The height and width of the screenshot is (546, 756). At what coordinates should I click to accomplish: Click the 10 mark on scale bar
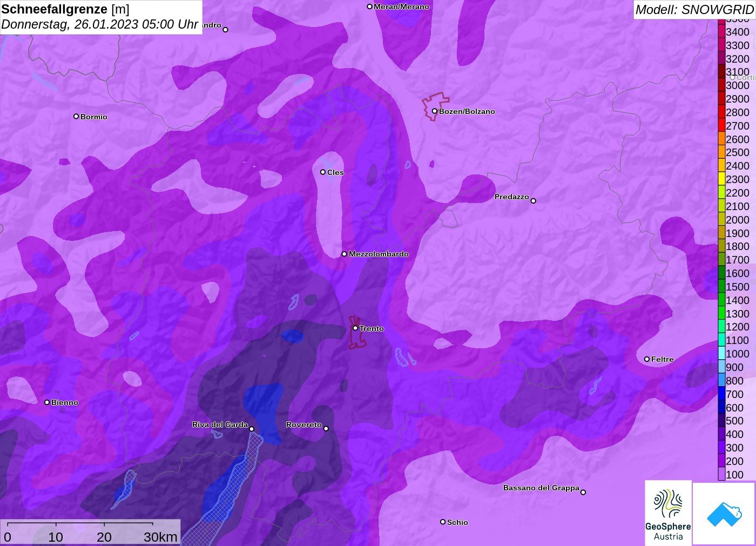(x=56, y=537)
